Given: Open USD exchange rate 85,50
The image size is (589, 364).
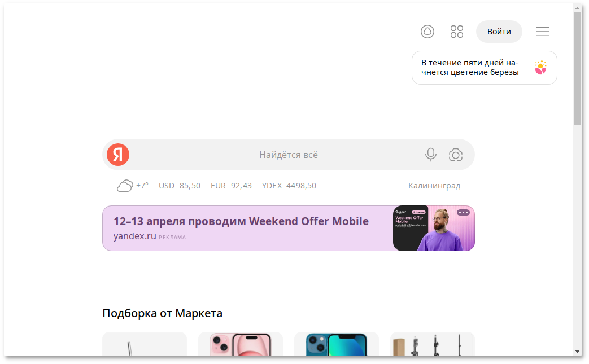Looking at the screenshot, I should tap(180, 186).
